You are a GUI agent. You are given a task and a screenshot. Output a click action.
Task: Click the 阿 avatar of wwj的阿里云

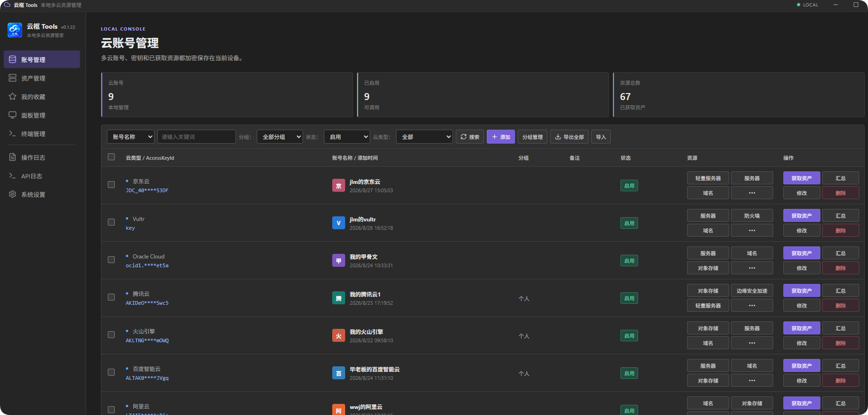tap(339, 409)
